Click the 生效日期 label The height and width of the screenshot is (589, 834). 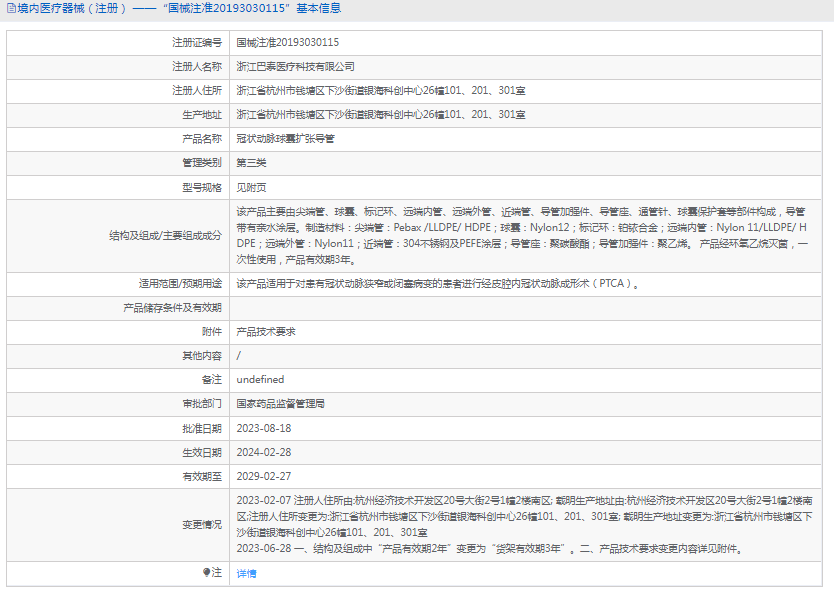click(202, 452)
